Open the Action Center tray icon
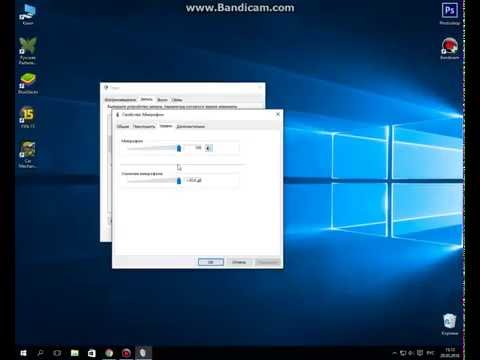Image resolution: width=480 pixels, height=360 pixels. [420, 353]
